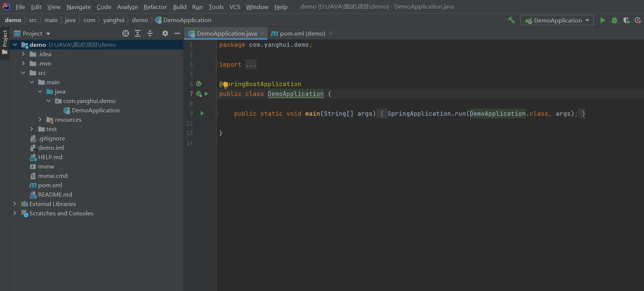
Task: Click the IntelliJ IDEA logo icon
Action: click(6, 6)
